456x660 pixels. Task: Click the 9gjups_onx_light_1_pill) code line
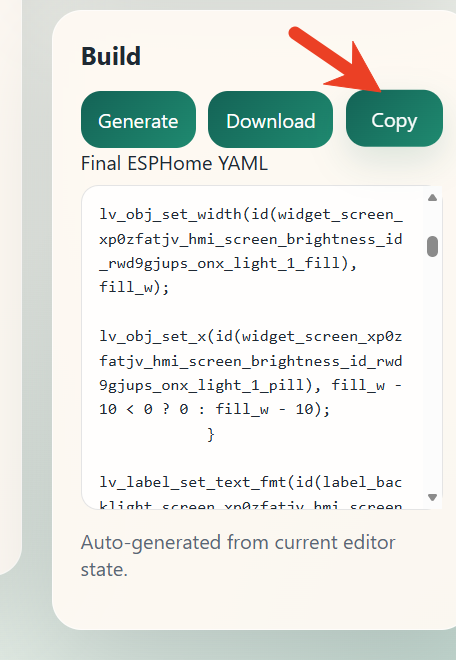tap(251, 386)
